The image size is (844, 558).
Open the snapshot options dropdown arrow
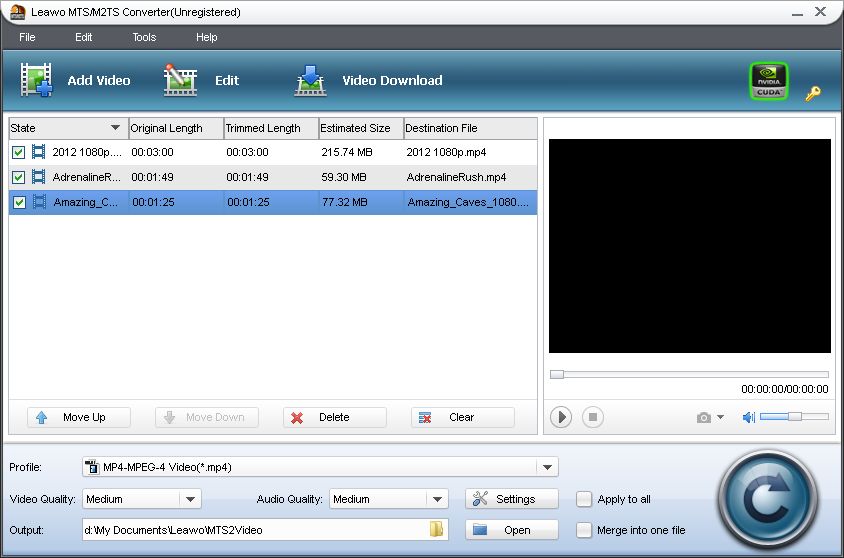pos(720,417)
